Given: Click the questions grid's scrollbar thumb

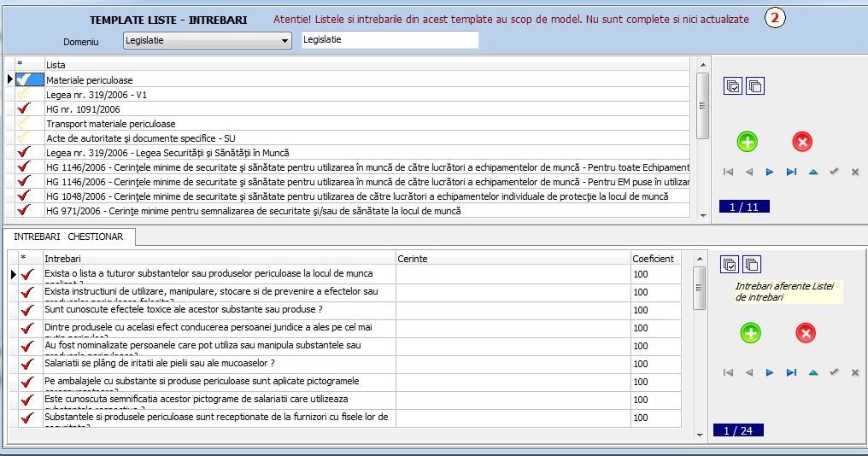Looking at the screenshot, I should (x=699, y=288).
